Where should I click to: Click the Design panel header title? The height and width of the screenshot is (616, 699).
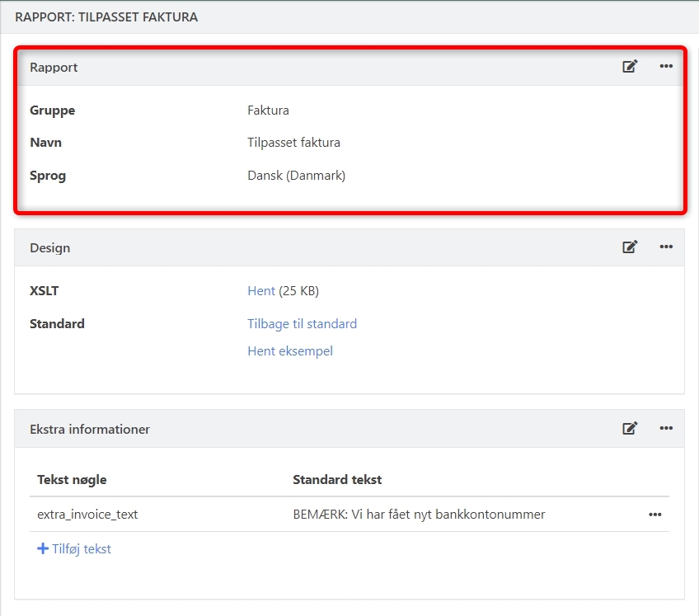coord(49,247)
